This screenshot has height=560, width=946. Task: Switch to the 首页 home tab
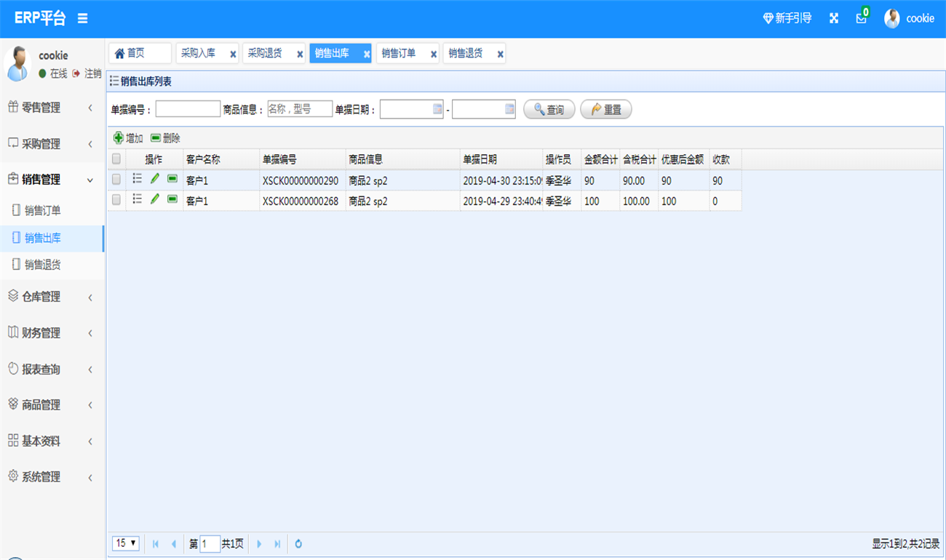point(140,53)
